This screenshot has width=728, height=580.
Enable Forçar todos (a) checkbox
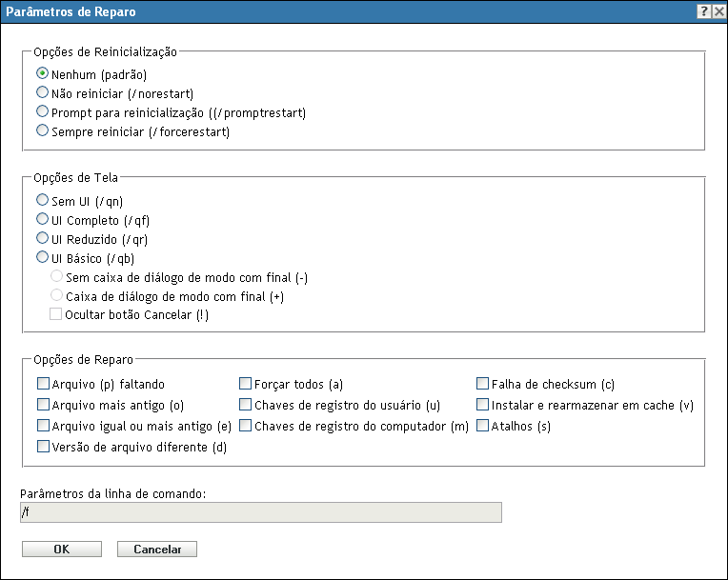click(246, 385)
